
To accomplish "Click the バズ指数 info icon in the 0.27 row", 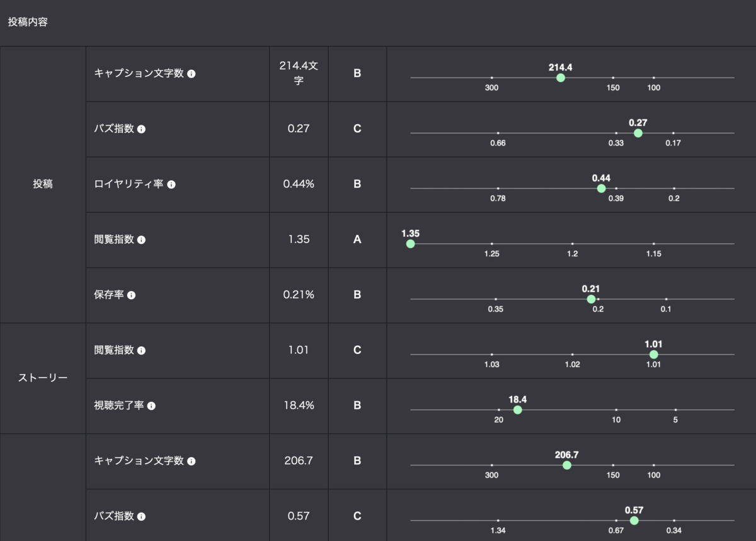I will (x=141, y=129).
